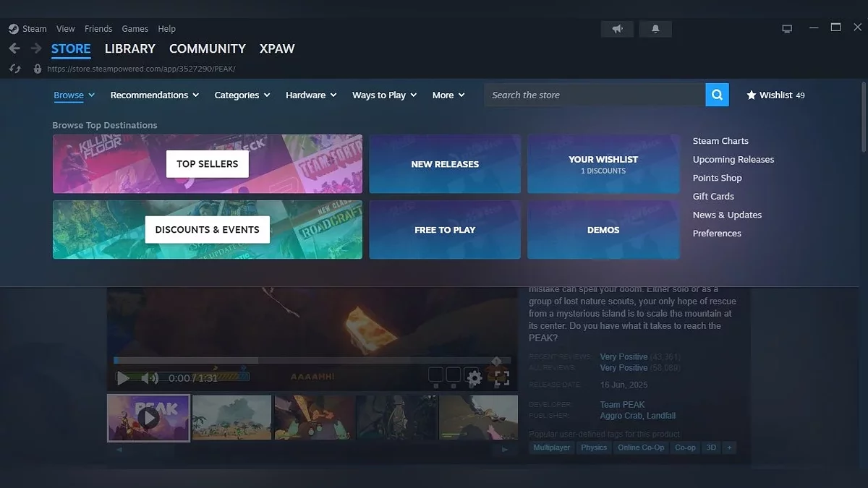This screenshot has height=488, width=868.
Task: Open the Help menu
Action: coord(167,29)
